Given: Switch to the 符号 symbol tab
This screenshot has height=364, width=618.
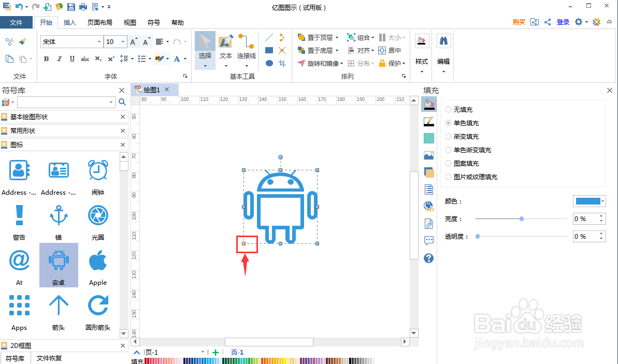Looking at the screenshot, I should 154,22.
